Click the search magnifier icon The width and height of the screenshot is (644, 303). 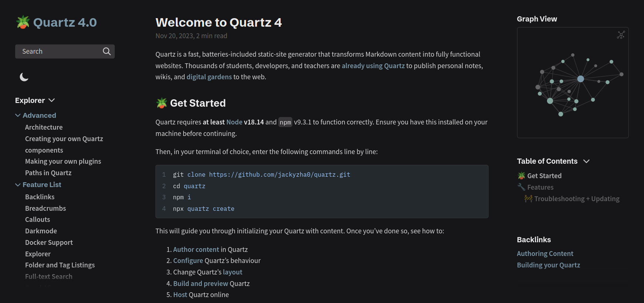107,51
